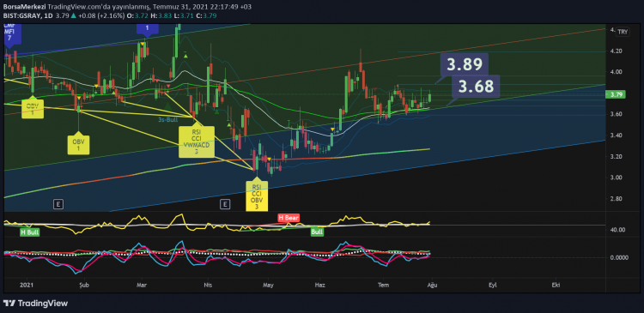Click the green Bull tag near Haz
This screenshot has width=644, height=313.
click(x=317, y=232)
